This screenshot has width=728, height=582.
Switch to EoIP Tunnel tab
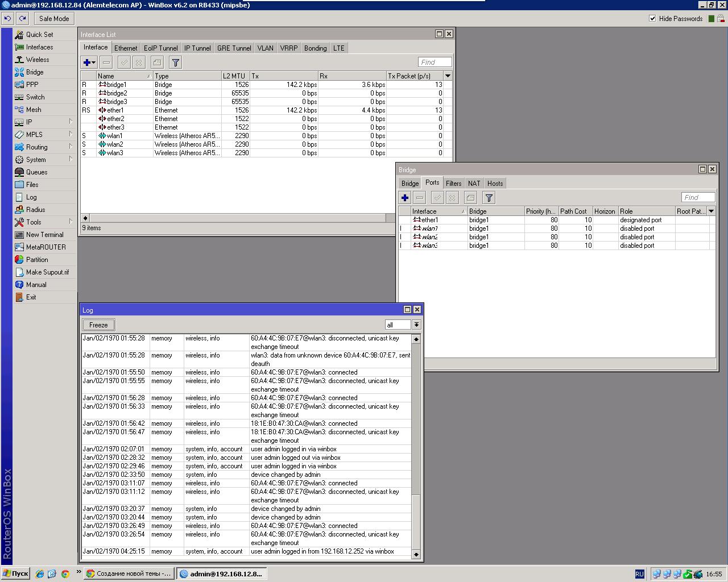click(161, 48)
